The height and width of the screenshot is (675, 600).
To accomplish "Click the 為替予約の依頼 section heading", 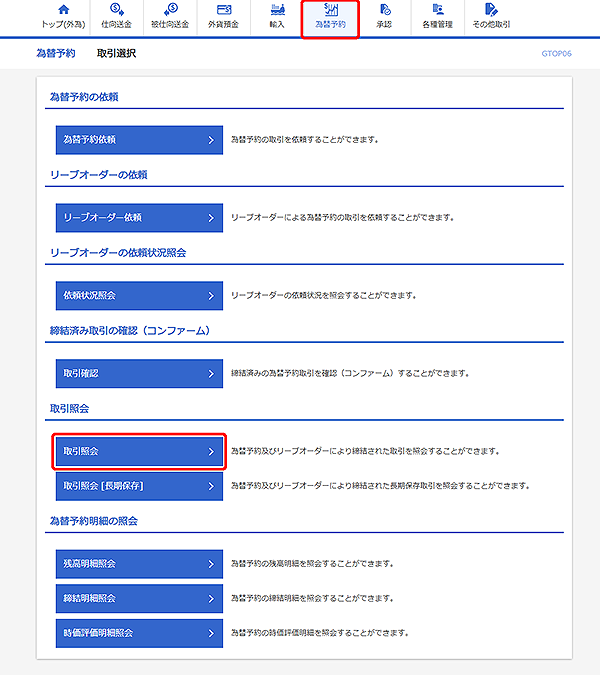I will click(84, 97).
